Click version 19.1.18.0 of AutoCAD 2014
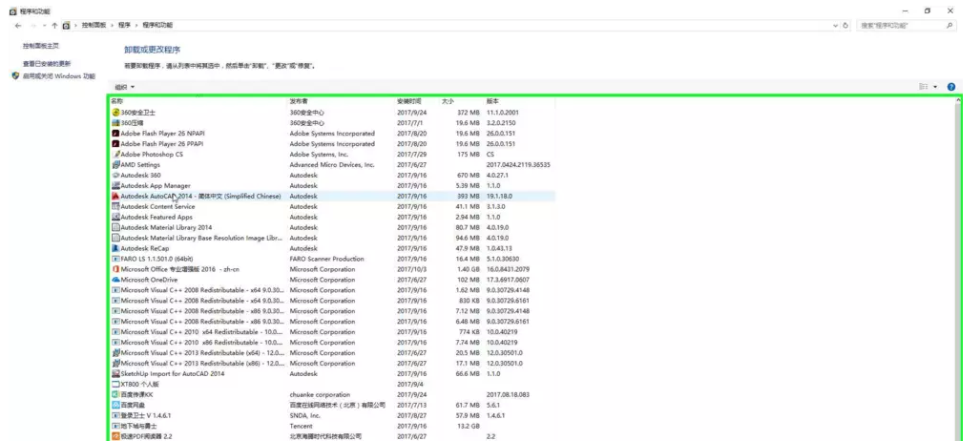 [499, 197]
